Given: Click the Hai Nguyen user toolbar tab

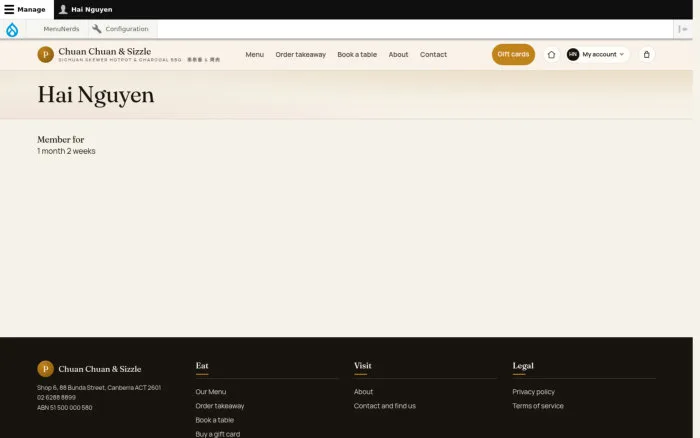Looking at the screenshot, I should click(86, 9).
